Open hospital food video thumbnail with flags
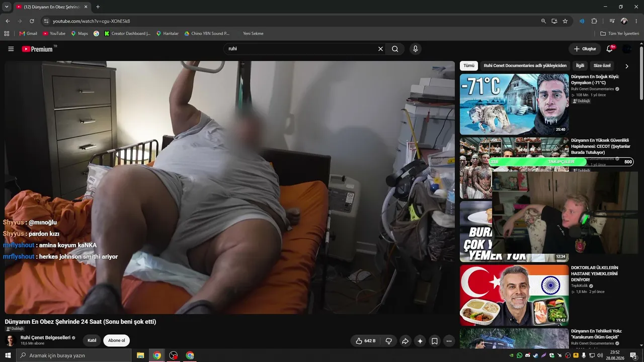 point(514,295)
